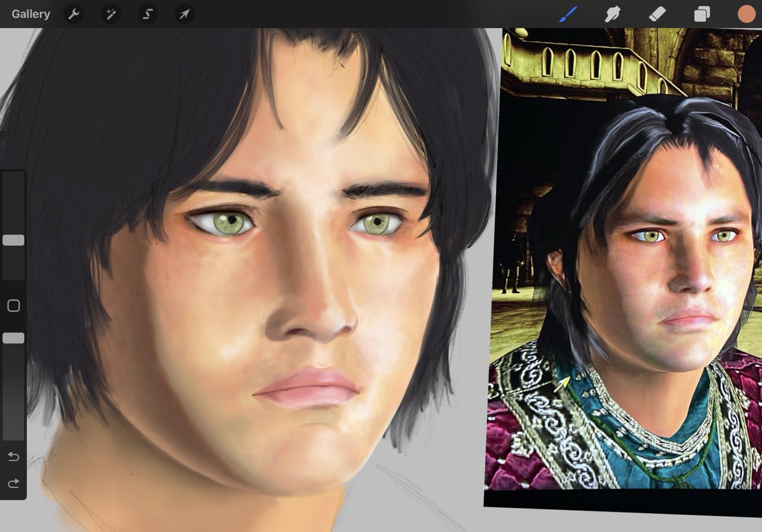The image size is (762, 532).
Task: Open the Adjustments magic wand menu
Action: coord(111,14)
